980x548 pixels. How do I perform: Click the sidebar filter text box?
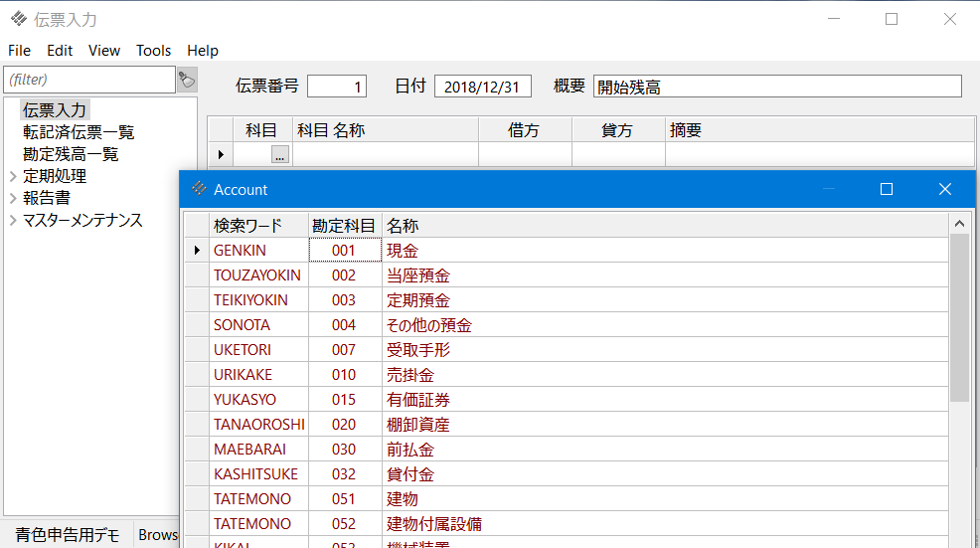coord(89,80)
